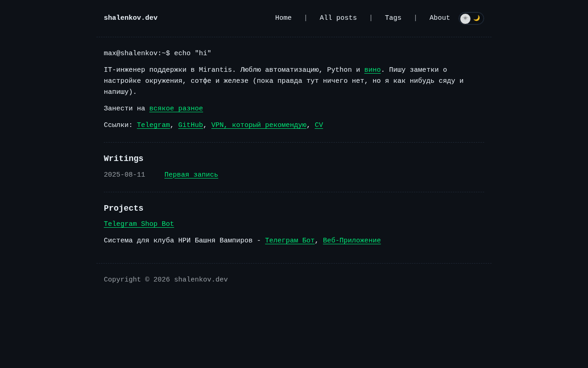Open the всякое разное donation link
This screenshot has width=588, height=368.
tap(176, 109)
